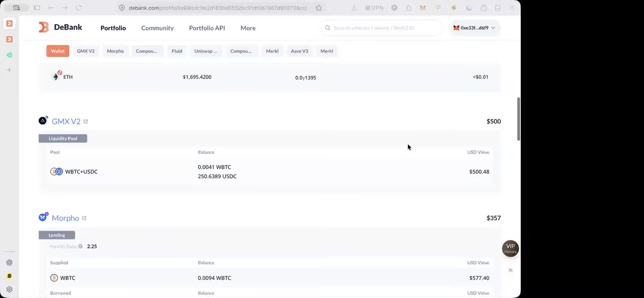
Task: Click the page vertical scrollbar
Action: 518,119
